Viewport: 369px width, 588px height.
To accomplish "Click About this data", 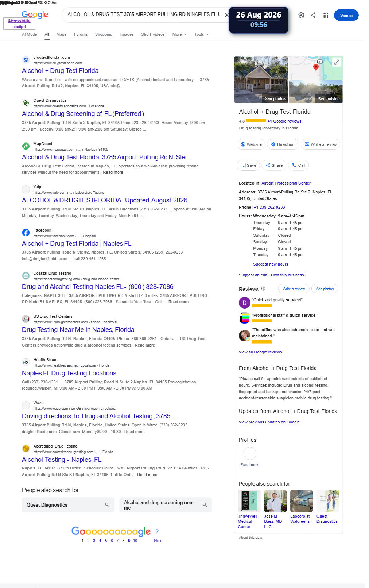I will pos(250,538).
